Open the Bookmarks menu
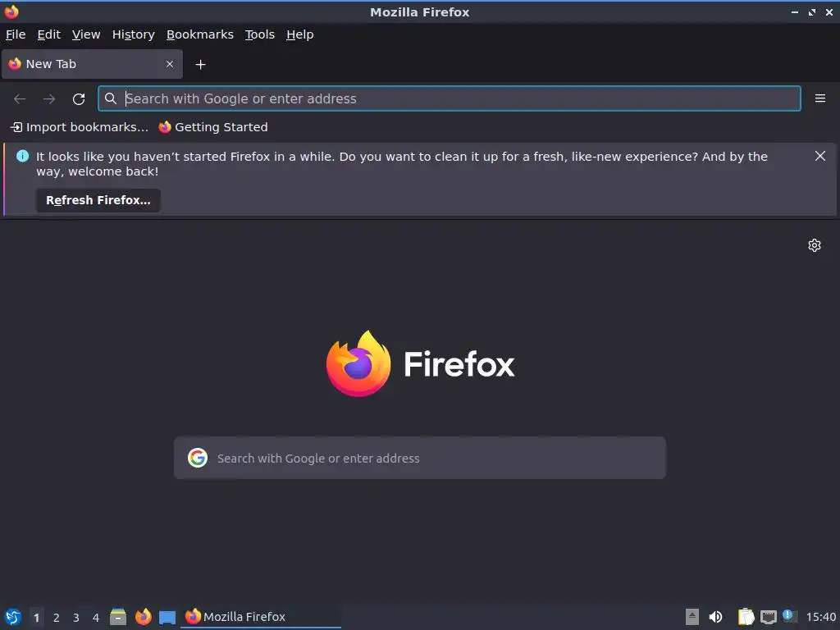 (200, 34)
